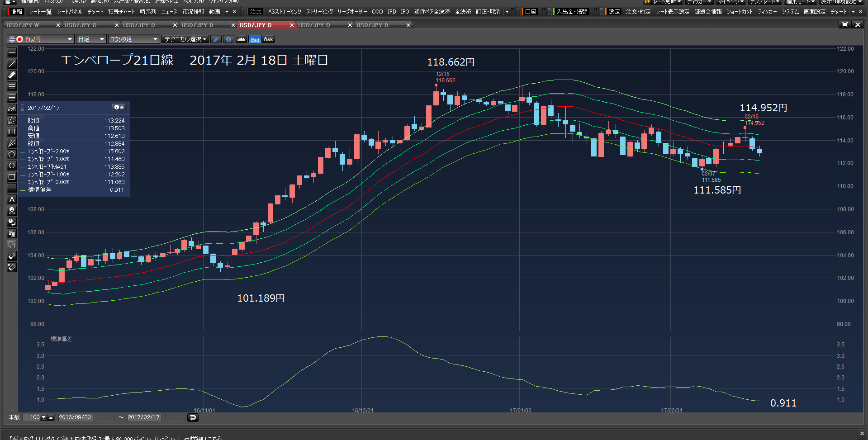This screenshot has width=868, height=440.
Task: Expand the 設定 toolbar overflow arrow
Action: tap(854, 12)
